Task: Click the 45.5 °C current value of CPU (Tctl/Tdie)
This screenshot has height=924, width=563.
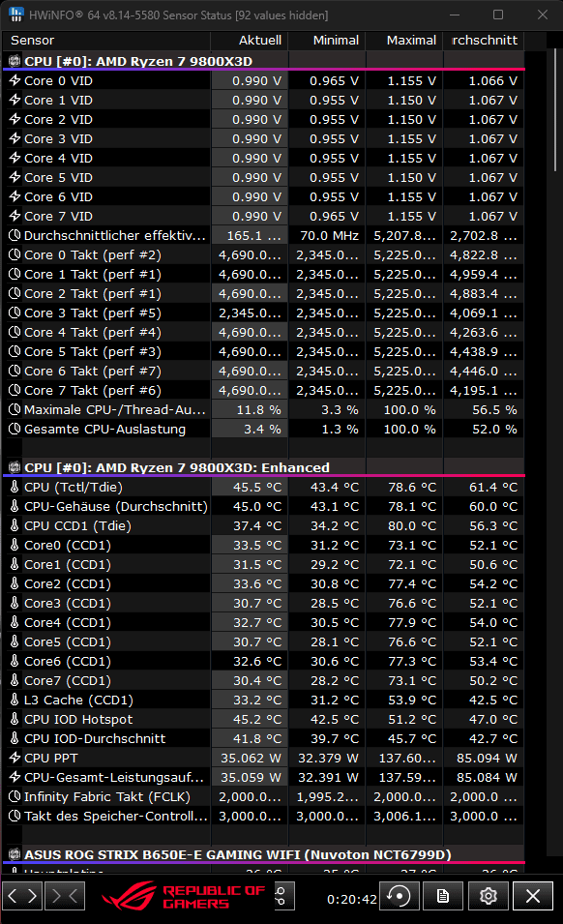Action: tap(257, 488)
